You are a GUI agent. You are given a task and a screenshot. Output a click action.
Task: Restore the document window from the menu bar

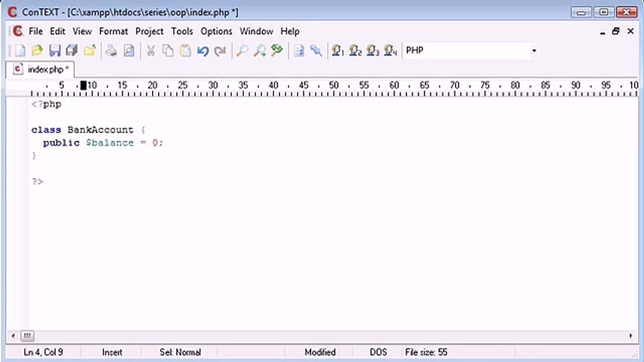pyautogui.click(x=616, y=31)
